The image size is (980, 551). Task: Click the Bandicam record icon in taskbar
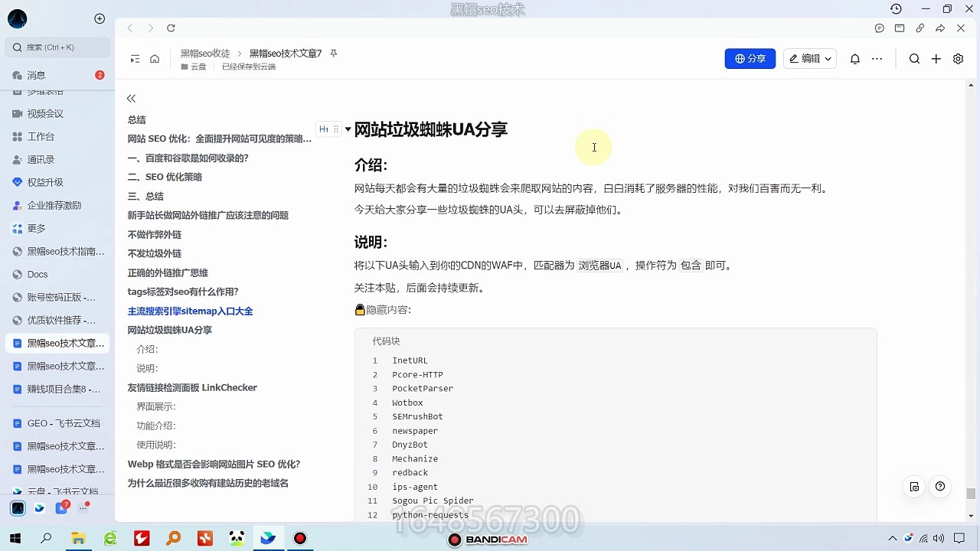[x=300, y=539]
